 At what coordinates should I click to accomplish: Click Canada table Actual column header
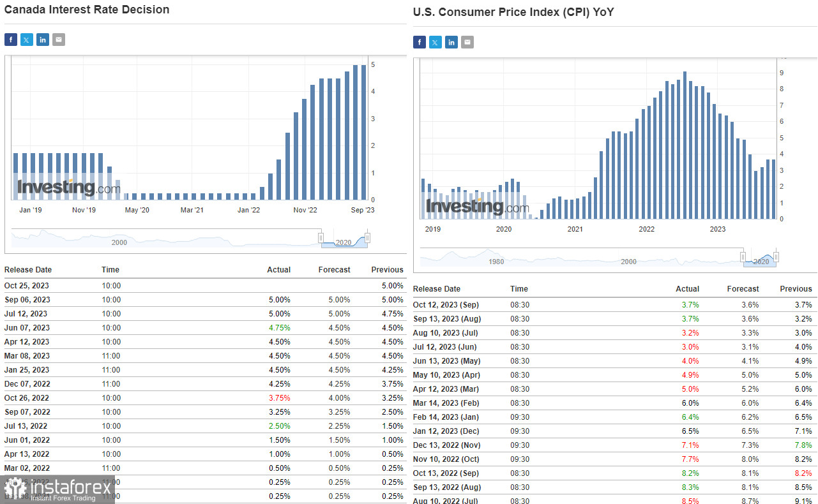(x=278, y=270)
